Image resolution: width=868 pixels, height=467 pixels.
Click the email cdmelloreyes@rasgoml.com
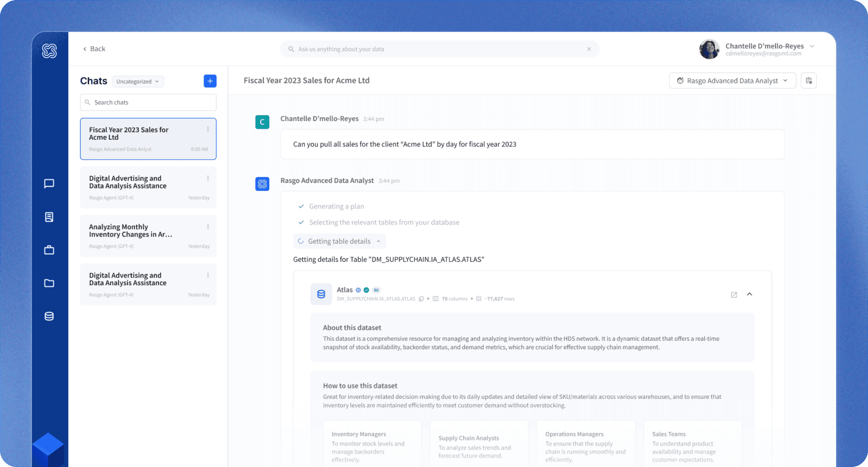(763, 54)
